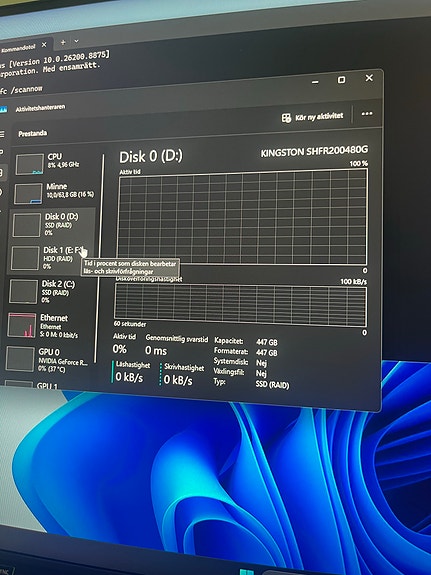Open a new terminal tab with plus
The image size is (431, 575).
[x=63, y=43]
